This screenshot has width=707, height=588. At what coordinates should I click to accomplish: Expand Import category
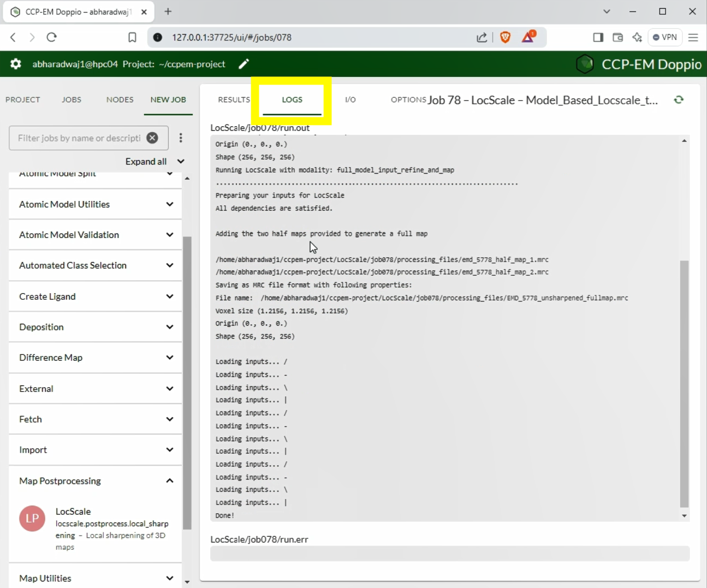[95, 450]
